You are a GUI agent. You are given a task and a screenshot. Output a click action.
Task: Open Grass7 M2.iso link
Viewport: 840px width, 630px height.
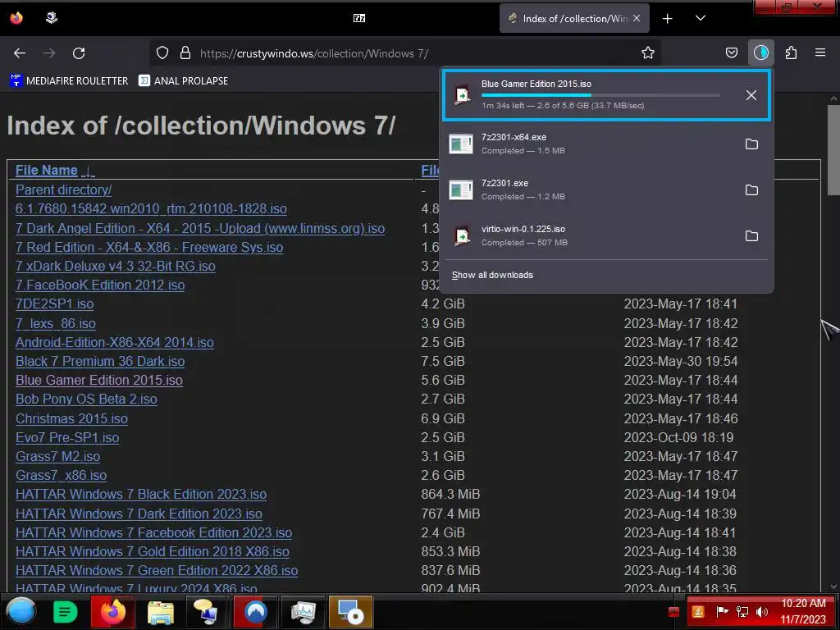58,456
